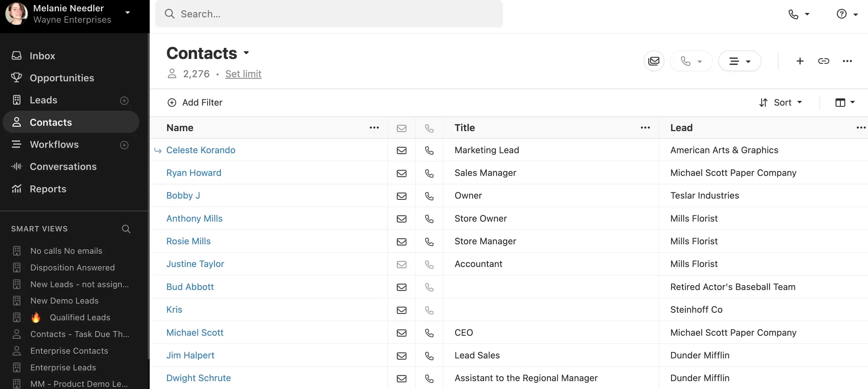Open Contacts - Task Due smart view
Viewport: 868px width, 389px height.
click(79, 334)
